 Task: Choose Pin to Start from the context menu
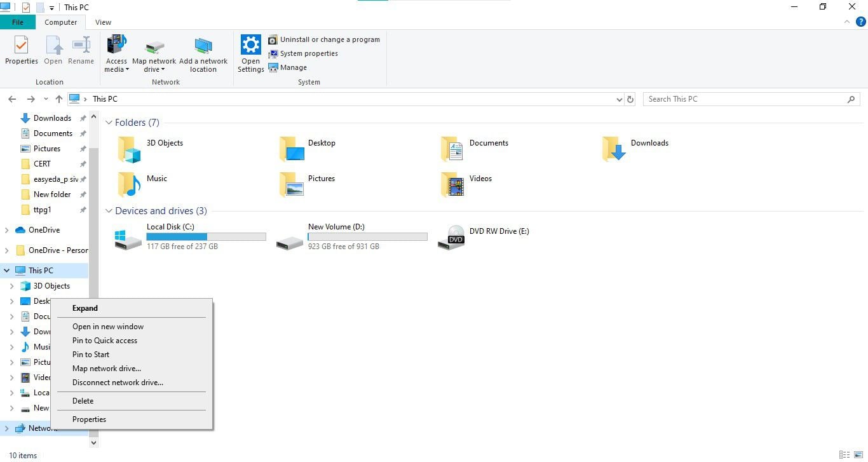point(90,354)
